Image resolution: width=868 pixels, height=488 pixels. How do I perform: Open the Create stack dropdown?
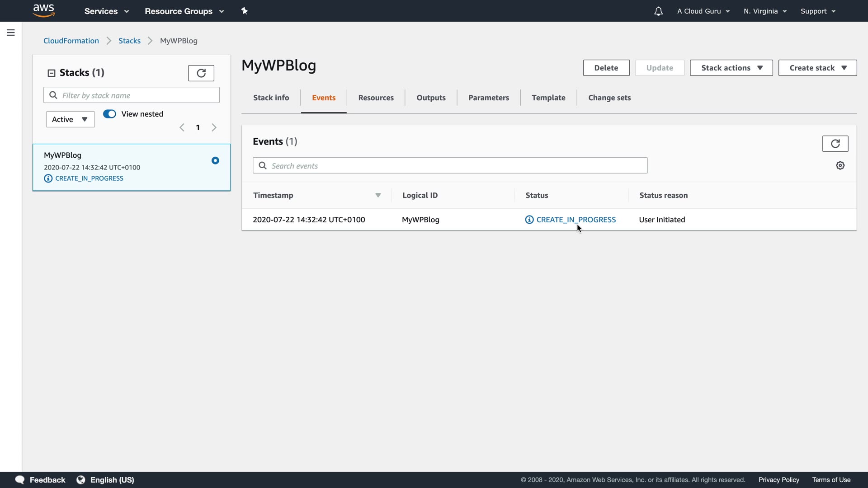click(817, 68)
